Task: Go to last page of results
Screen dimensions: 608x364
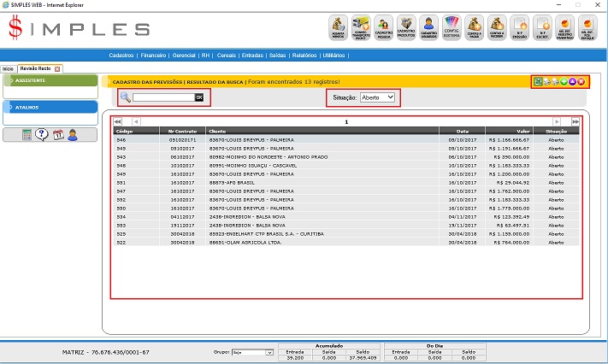Action: coord(576,122)
